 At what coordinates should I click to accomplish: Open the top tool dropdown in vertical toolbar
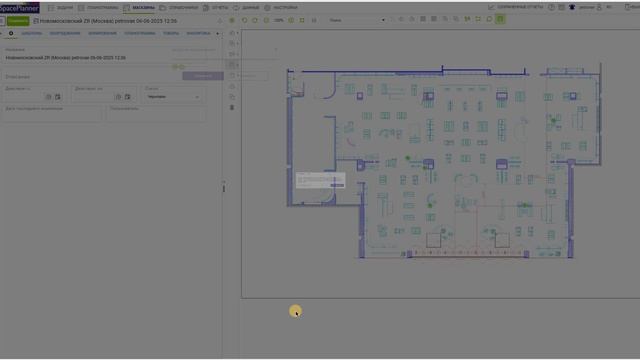233,33
